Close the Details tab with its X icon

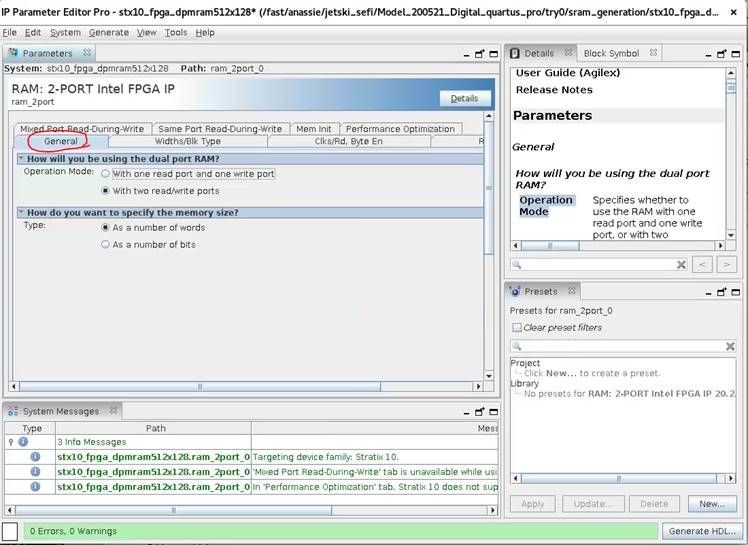point(568,52)
